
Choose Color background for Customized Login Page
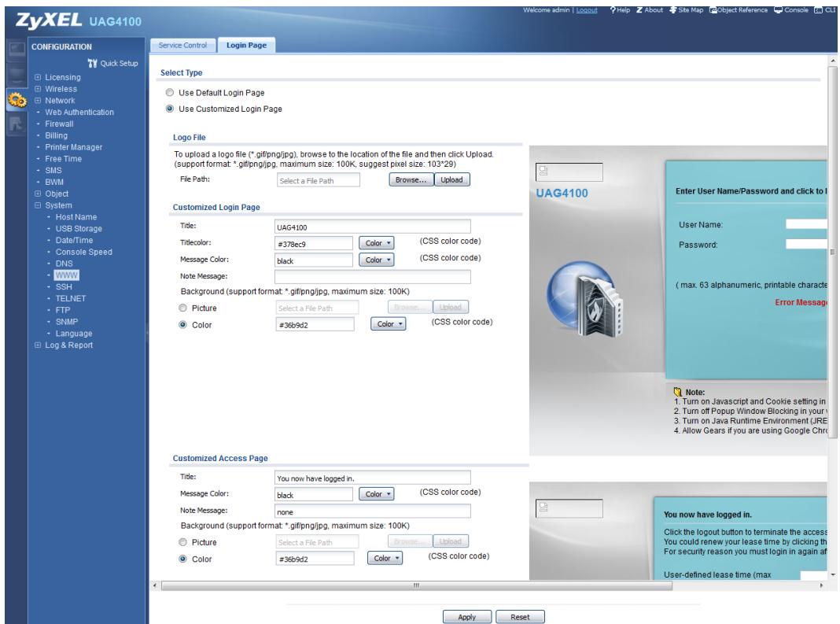click(x=182, y=325)
